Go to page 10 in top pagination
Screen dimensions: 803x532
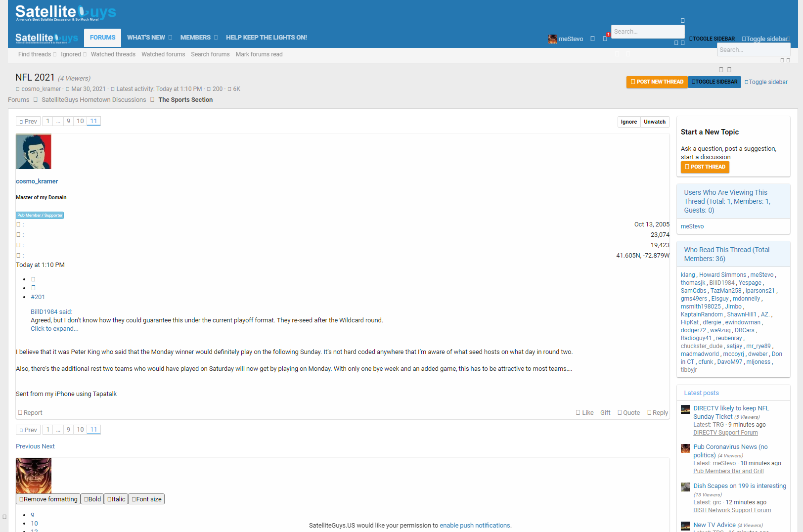point(80,121)
